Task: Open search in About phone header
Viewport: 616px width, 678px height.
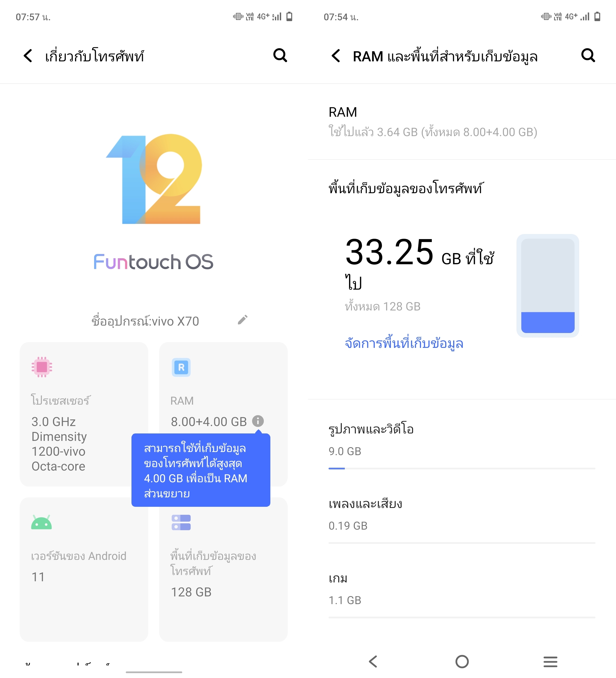Action: click(280, 55)
